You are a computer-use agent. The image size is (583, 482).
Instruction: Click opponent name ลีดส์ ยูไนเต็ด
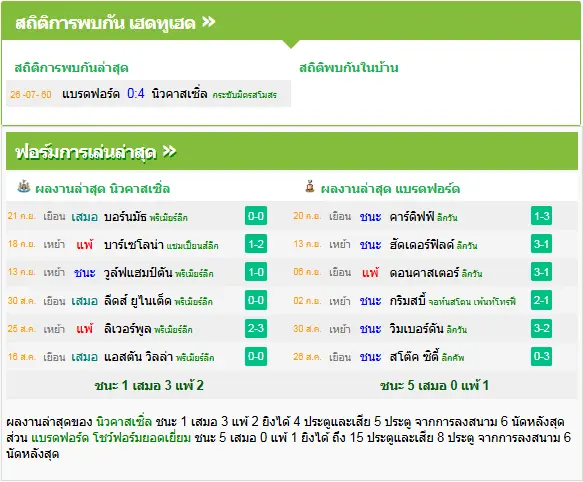click(x=138, y=301)
